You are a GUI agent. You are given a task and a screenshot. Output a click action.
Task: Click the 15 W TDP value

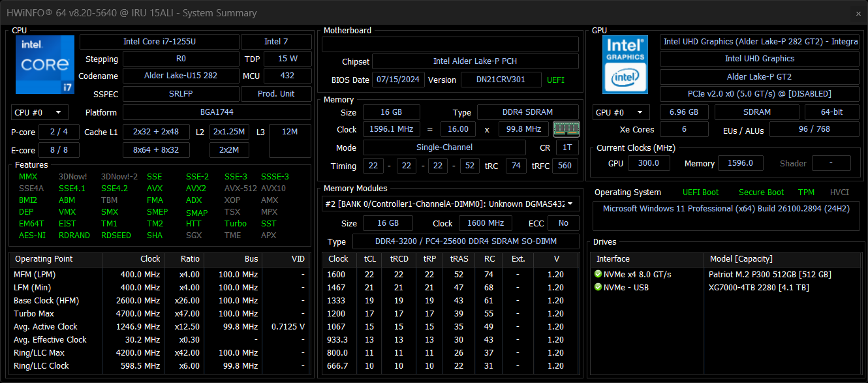click(288, 59)
